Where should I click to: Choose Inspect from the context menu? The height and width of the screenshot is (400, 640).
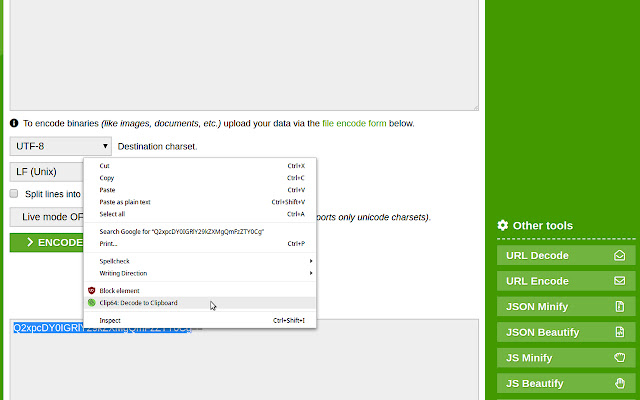click(200, 320)
